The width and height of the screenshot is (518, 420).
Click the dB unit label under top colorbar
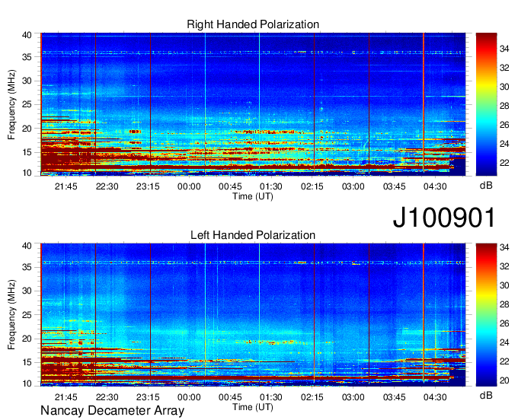(x=486, y=186)
